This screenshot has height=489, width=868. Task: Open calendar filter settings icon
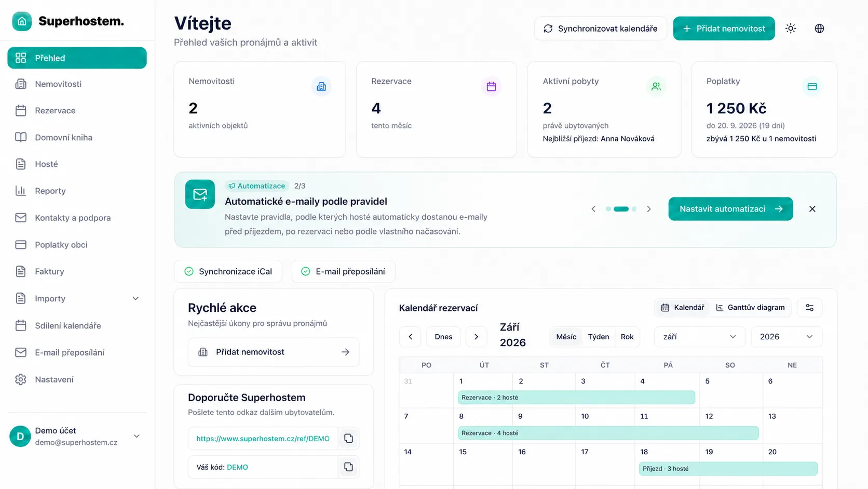809,308
